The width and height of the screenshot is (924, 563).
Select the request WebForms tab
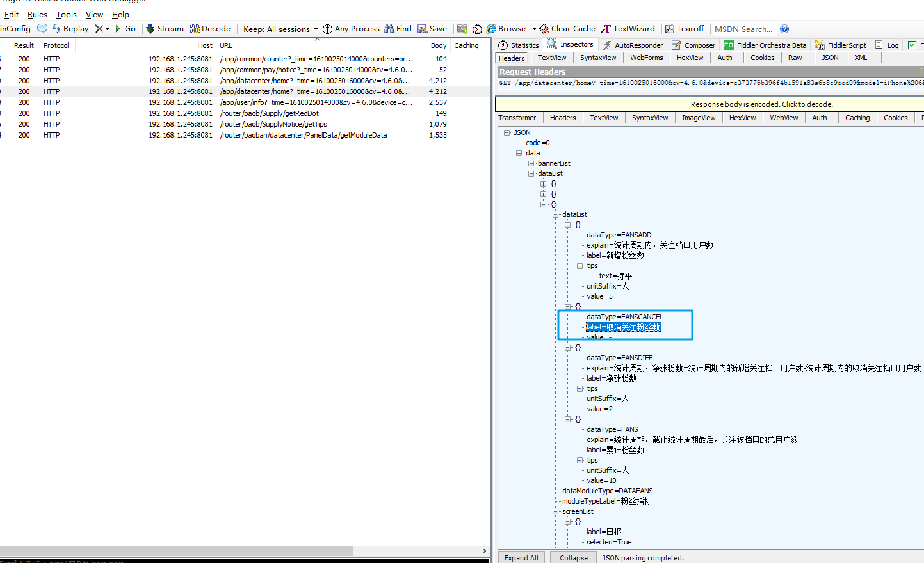[x=647, y=58]
